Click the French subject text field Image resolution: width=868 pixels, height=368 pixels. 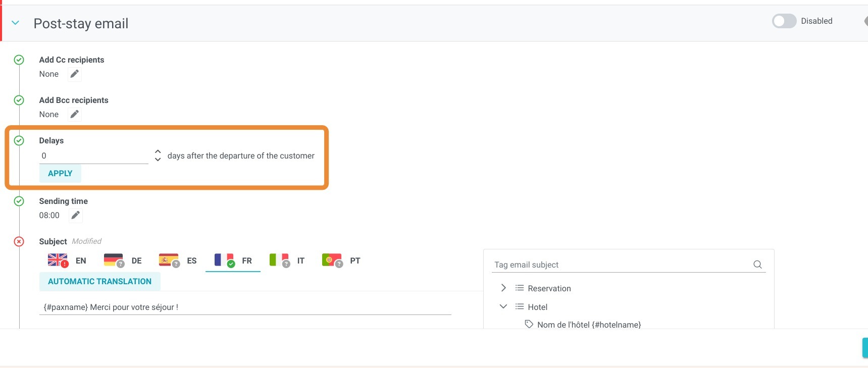coord(245,307)
